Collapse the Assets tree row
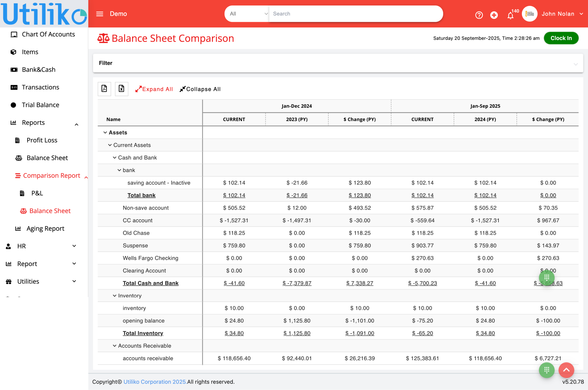The width and height of the screenshot is (588, 390). (105, 132)
